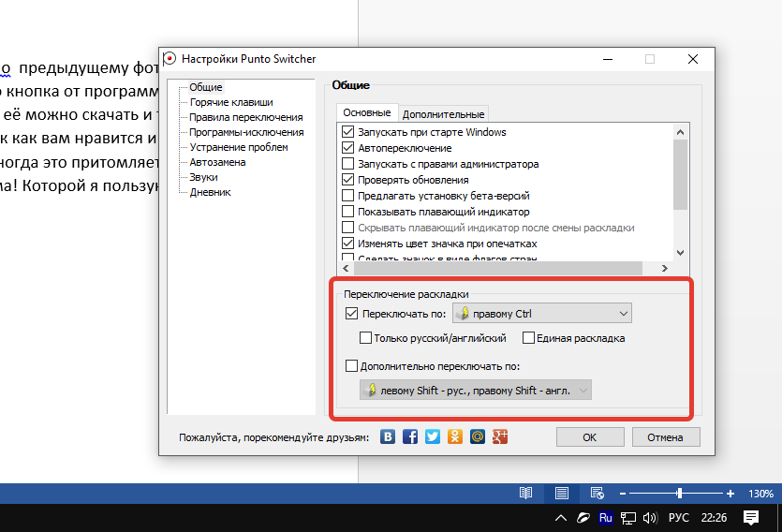Select Устранение проблем in tree
The width and height of the screenshot is (782, 532).
(x=239, y=147)
